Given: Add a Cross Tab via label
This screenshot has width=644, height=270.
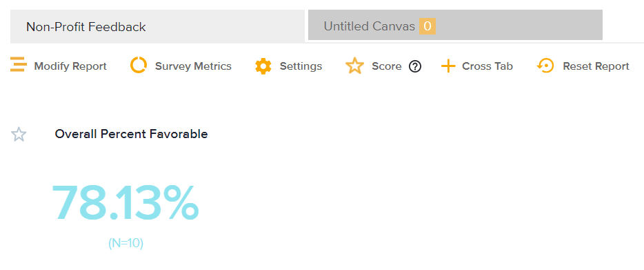Looking at the screenshot, I should [487, 66].
